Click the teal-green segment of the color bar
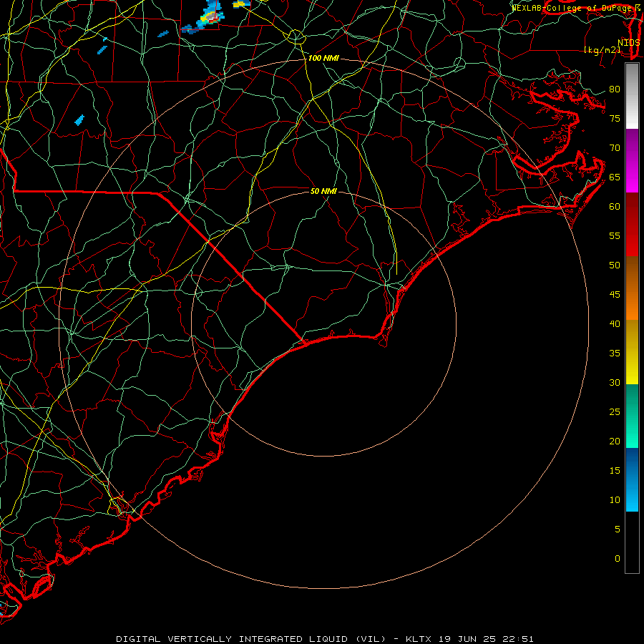This screenshot has height=644, width=644. (632, 416)
